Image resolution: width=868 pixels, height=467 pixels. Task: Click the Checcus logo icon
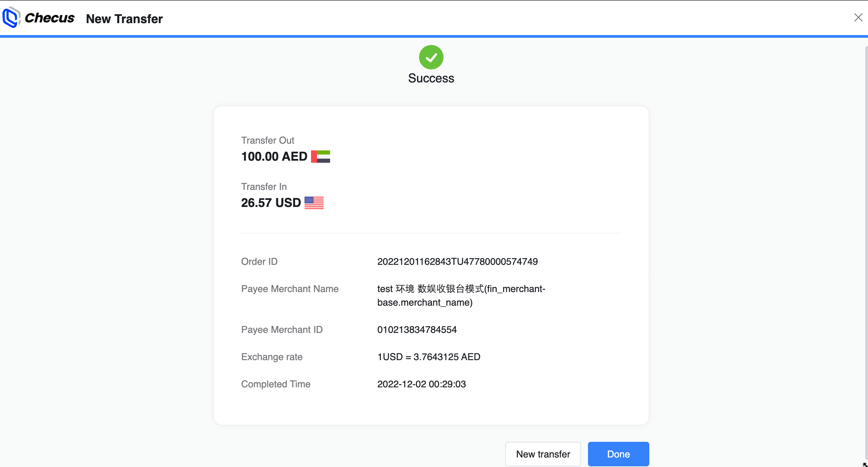(11, 18)
